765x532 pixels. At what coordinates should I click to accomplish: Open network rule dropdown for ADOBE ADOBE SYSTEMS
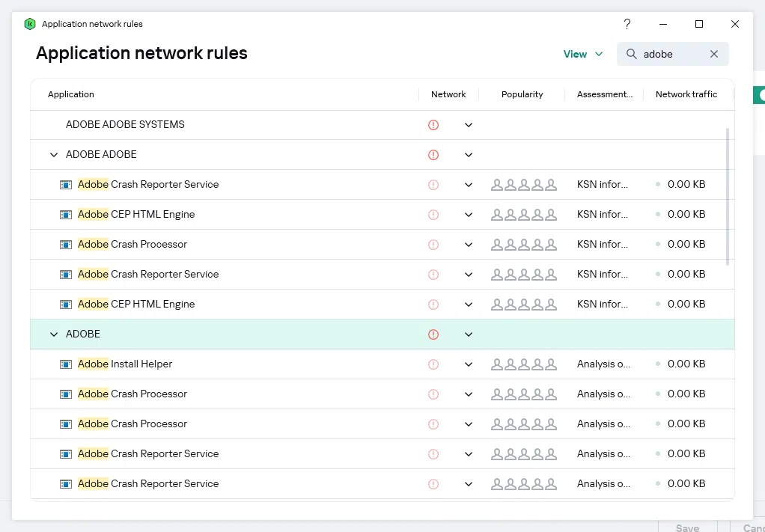pyautogui.click(x=469, y=125)
